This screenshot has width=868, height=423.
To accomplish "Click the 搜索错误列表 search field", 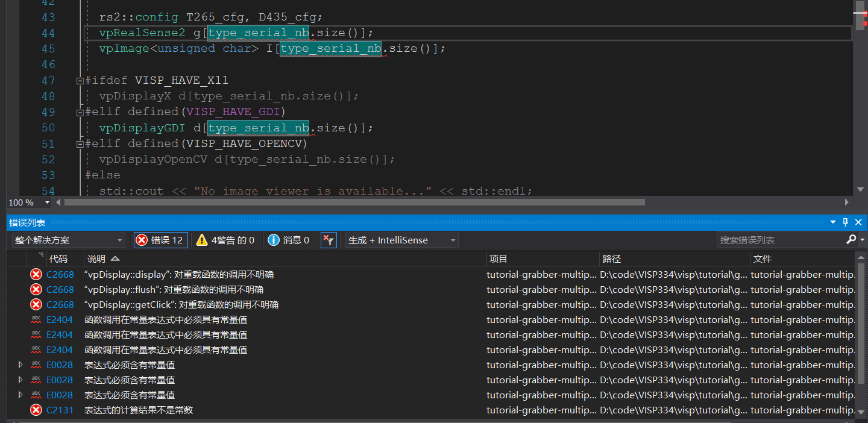I will click(780, 240).
